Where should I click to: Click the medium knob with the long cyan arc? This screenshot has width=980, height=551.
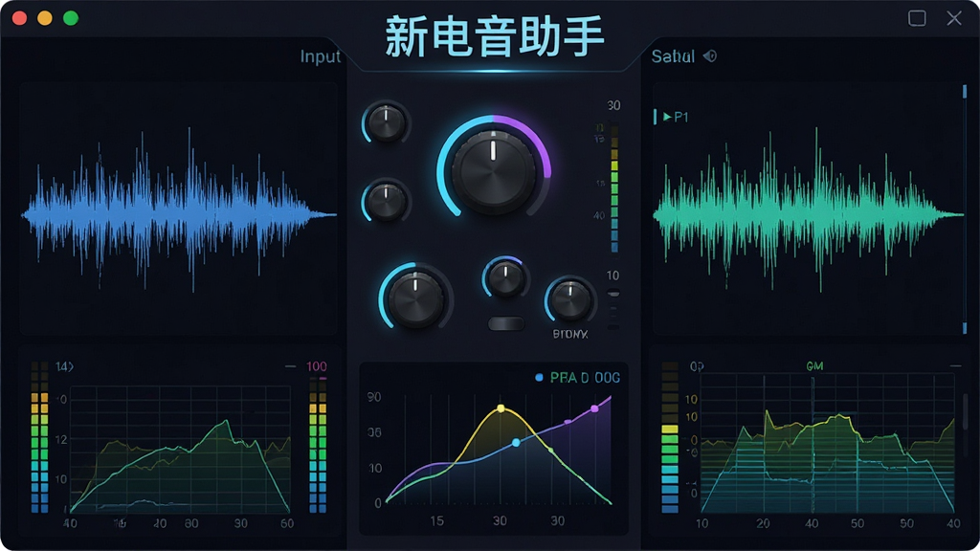point(415,298)
